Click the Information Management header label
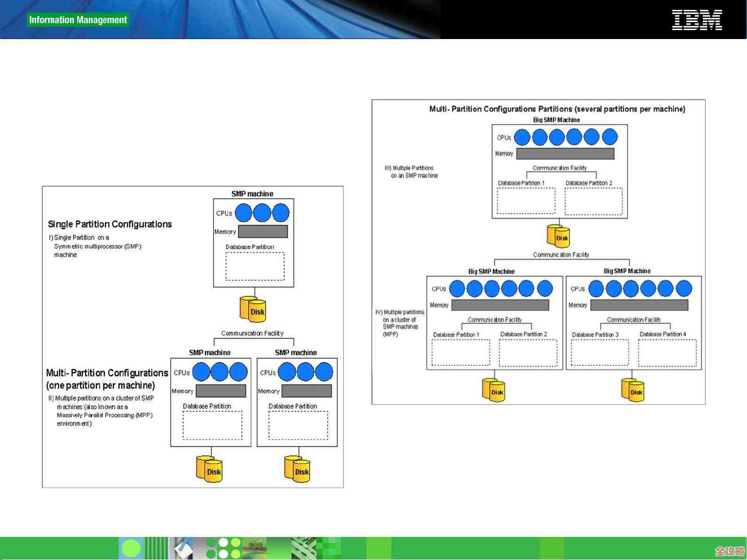The width and height of the screenshot is (747, 560). (x=78, y=20)
